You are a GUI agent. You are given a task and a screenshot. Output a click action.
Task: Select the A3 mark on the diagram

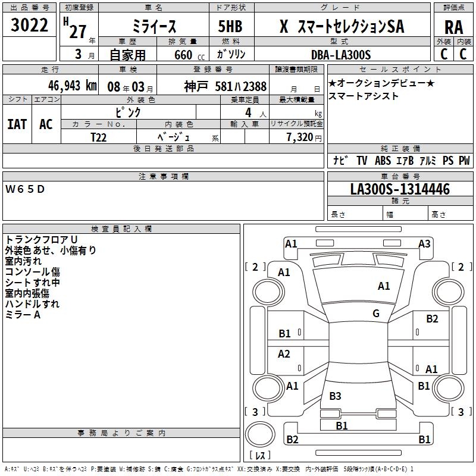click(424, 244)
